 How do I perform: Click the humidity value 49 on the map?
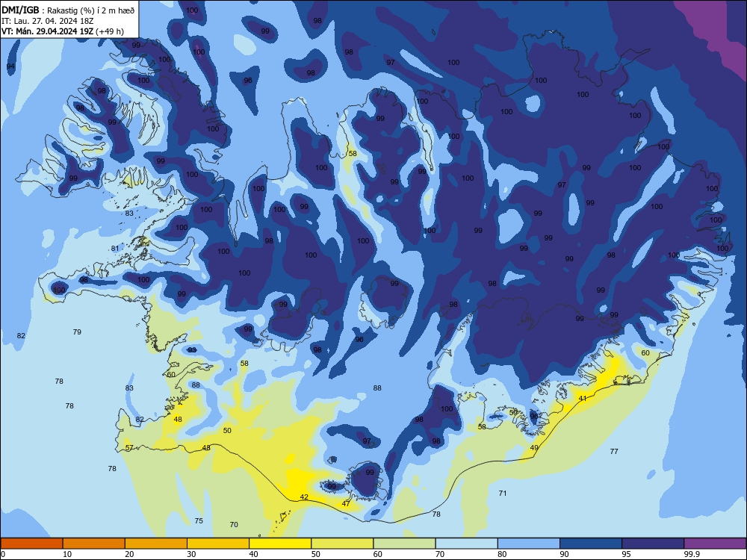pos(534,447)
